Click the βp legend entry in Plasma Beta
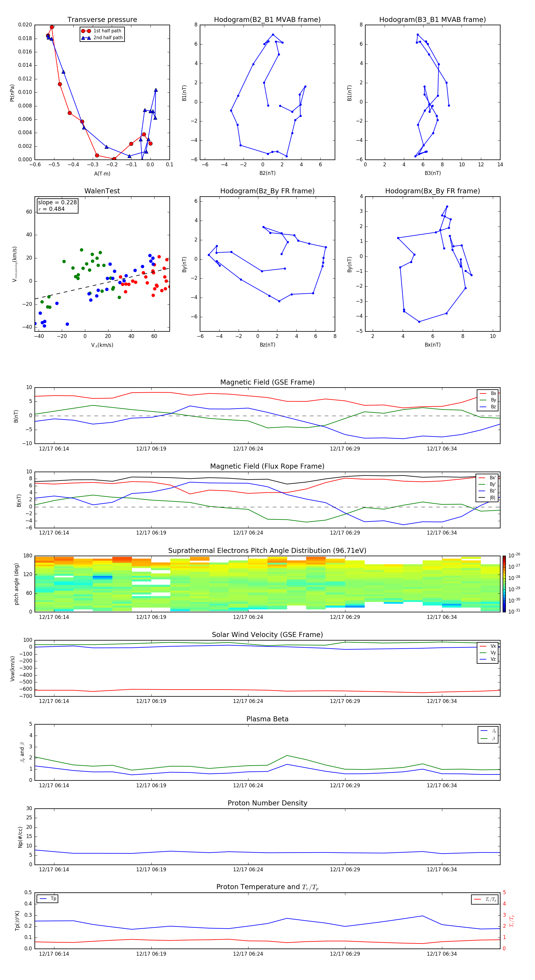The width and height of the screenshot is (535, 980). (488, 731)
